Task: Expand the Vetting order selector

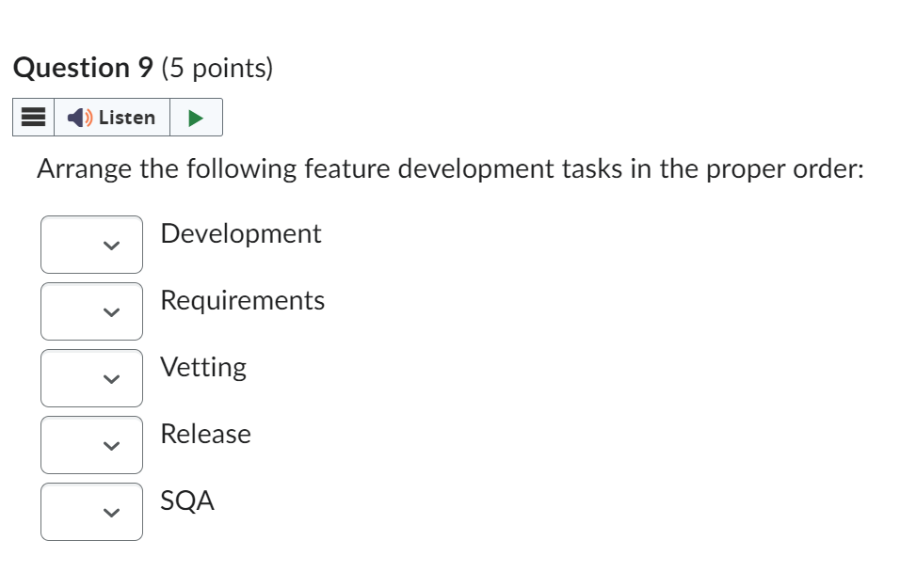Action: 90,378
